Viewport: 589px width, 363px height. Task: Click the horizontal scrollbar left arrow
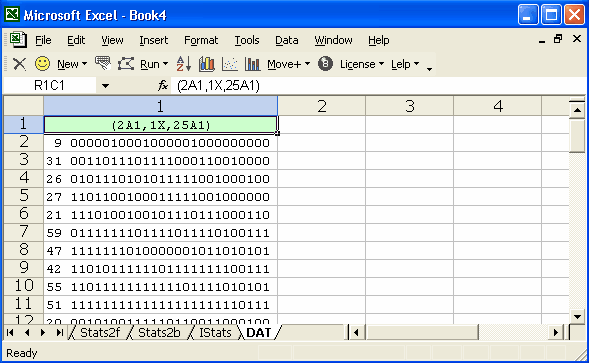[356, 333]
